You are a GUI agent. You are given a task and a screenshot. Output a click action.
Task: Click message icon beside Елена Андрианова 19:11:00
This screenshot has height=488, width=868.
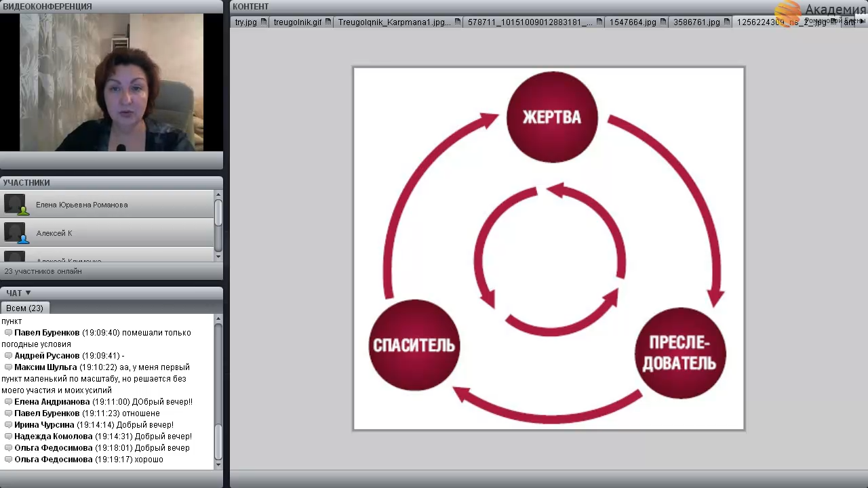[8, 402]
